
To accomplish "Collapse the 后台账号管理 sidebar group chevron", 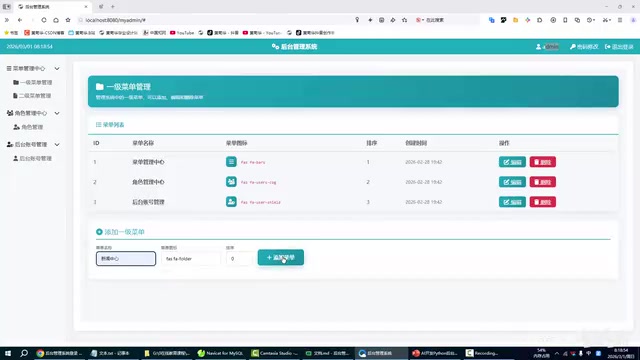I will (57, 144).
